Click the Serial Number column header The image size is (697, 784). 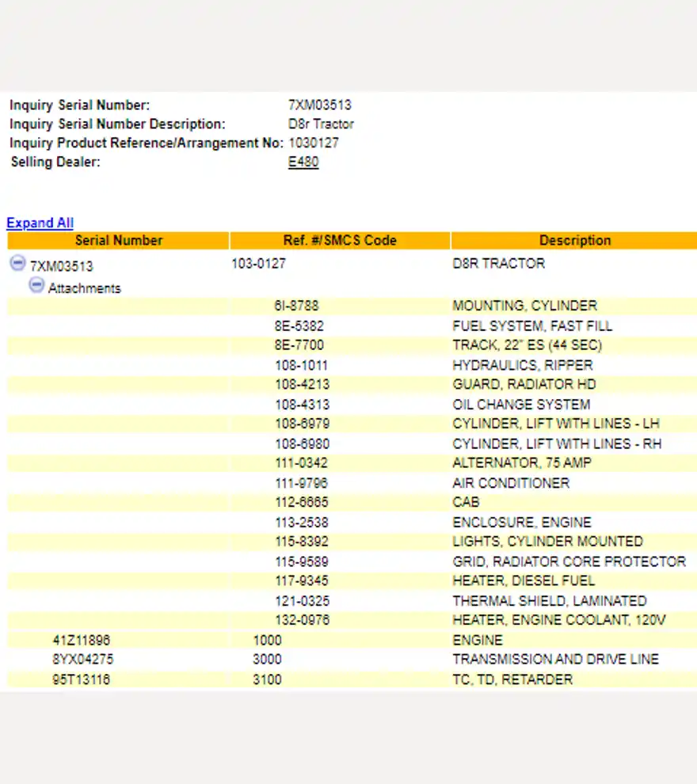(x=119, y=241)
